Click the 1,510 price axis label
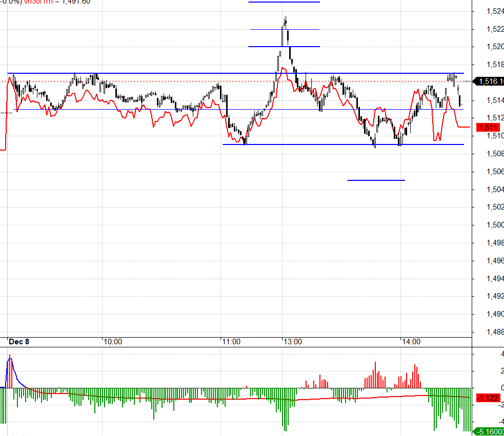The height and width of the screenshot is (436, 504). click(x=495, y=136)
